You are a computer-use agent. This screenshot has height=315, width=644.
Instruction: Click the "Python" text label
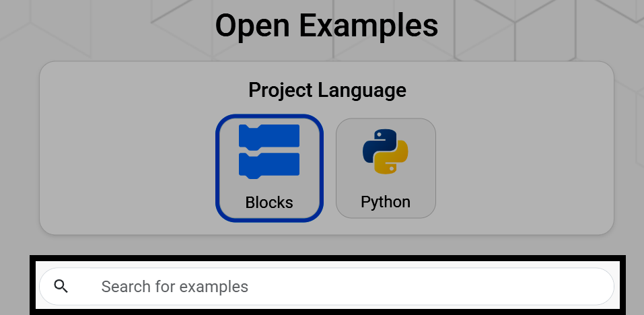pyautogui.click(x=385, y=202)
